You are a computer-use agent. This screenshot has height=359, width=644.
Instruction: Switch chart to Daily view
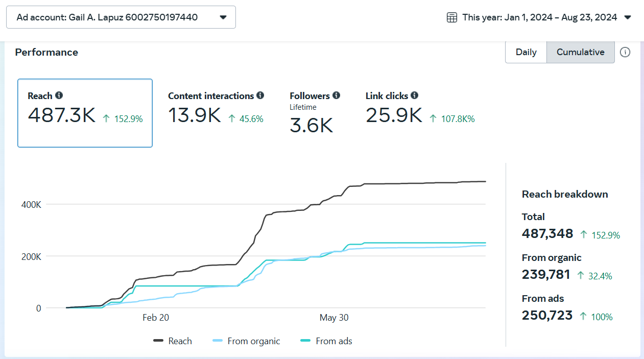(526, 52)
